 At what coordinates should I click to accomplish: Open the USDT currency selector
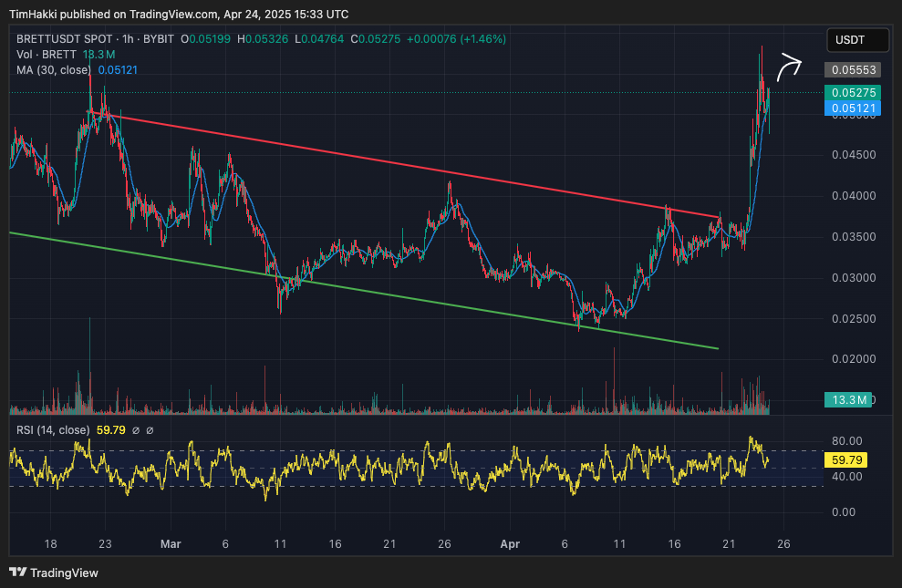point(857,40)
